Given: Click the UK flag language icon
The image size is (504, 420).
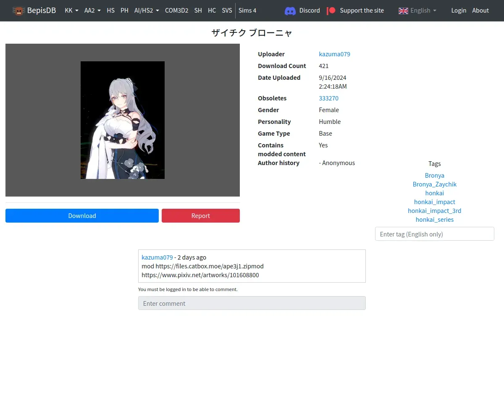Looking at the screenshot, I should tap(403, 10).
